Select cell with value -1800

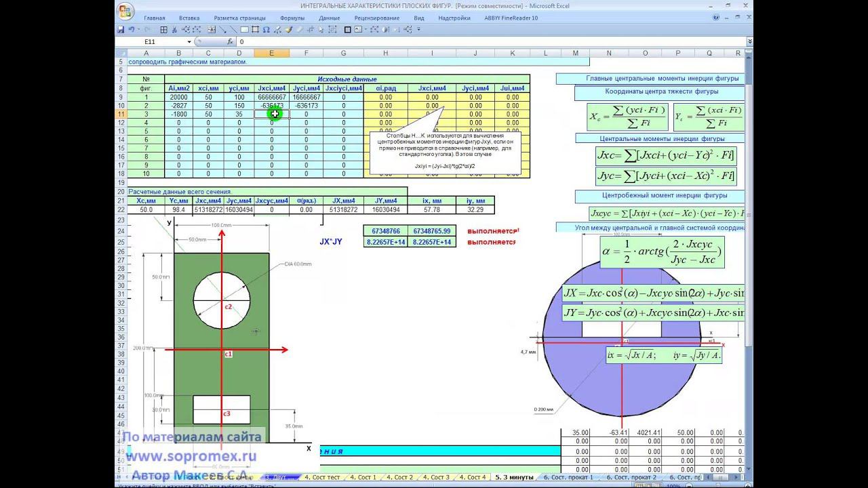[x=179, y=115]
